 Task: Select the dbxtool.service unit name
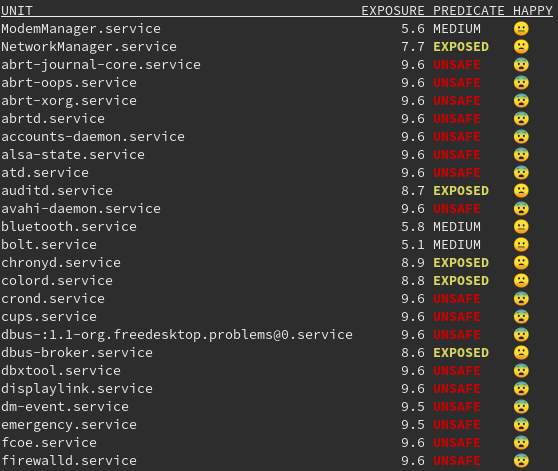tap(61, 371)
